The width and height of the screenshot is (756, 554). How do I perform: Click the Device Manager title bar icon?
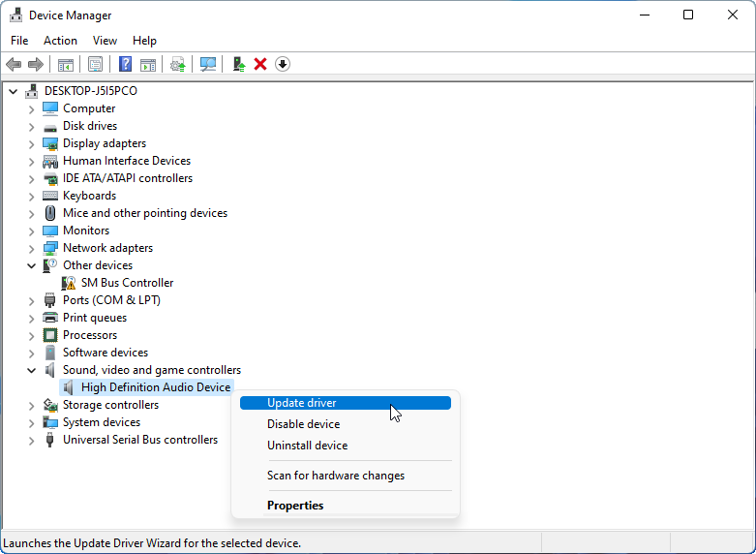15,15
